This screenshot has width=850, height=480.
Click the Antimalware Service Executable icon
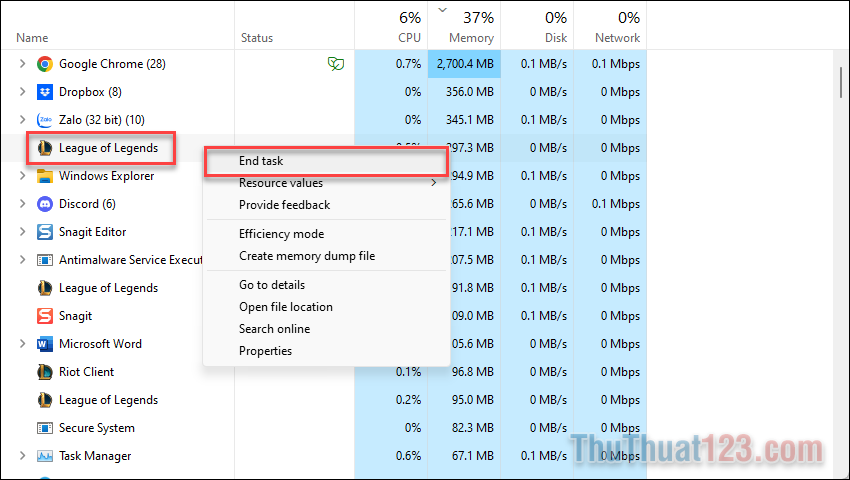coord(45,260)
